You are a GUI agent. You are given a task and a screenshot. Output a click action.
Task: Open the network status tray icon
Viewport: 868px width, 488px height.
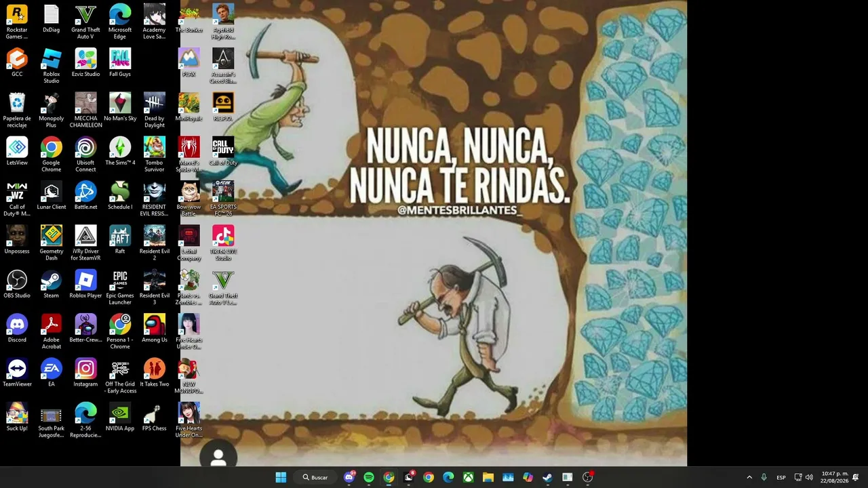(798, 477)
